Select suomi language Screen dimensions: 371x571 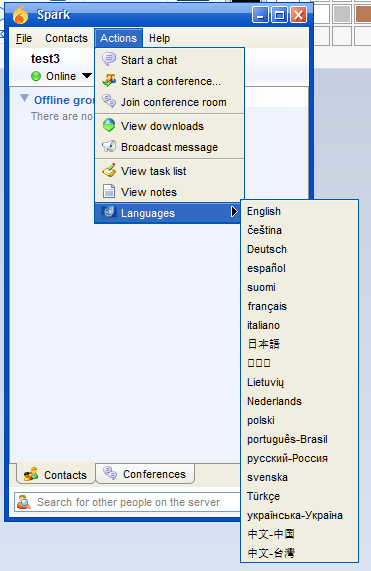[x=299, y=287]
